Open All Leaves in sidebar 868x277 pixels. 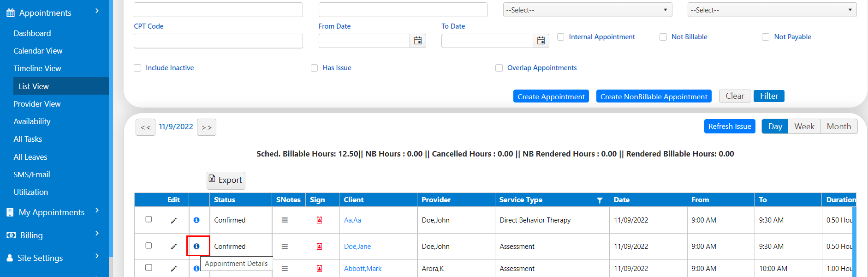(x=30, y=157)
